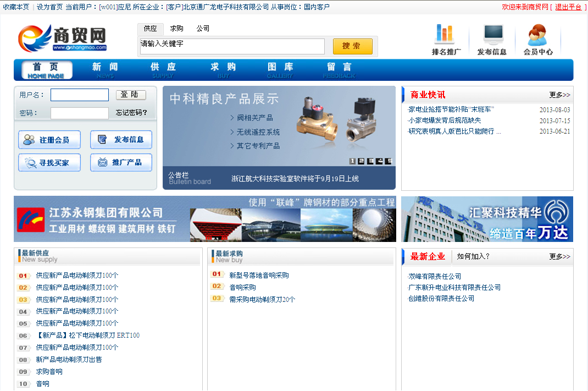The image size is (588, 391).
Task: Open 图库 GALLERY nav item
Action: (280, 70)
